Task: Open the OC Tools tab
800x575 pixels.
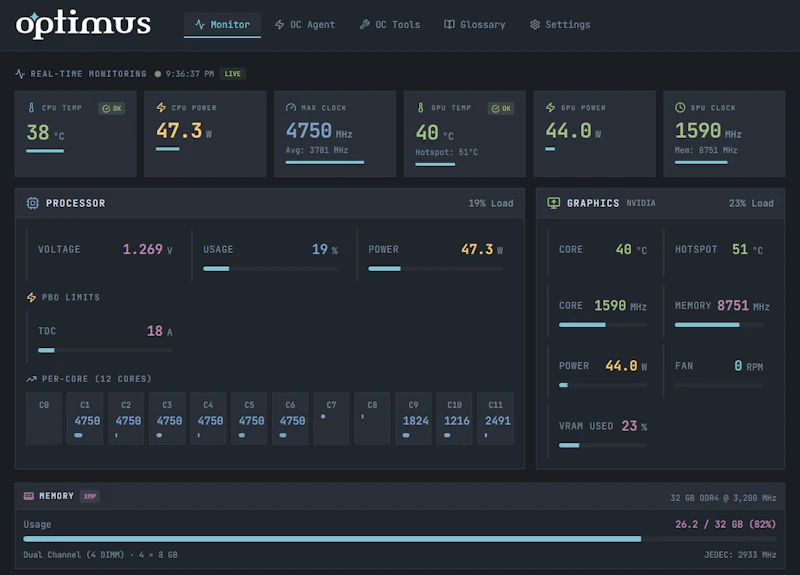Action: point(390,24)
